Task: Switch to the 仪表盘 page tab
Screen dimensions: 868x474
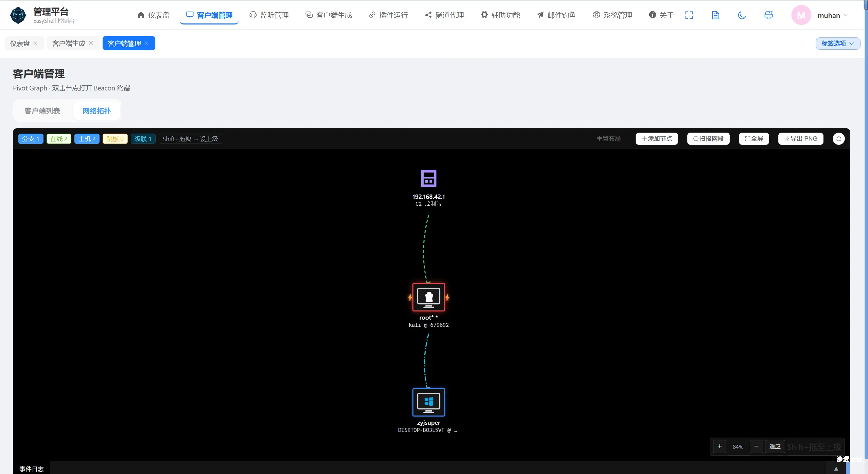Action: (x=20, y=43)
